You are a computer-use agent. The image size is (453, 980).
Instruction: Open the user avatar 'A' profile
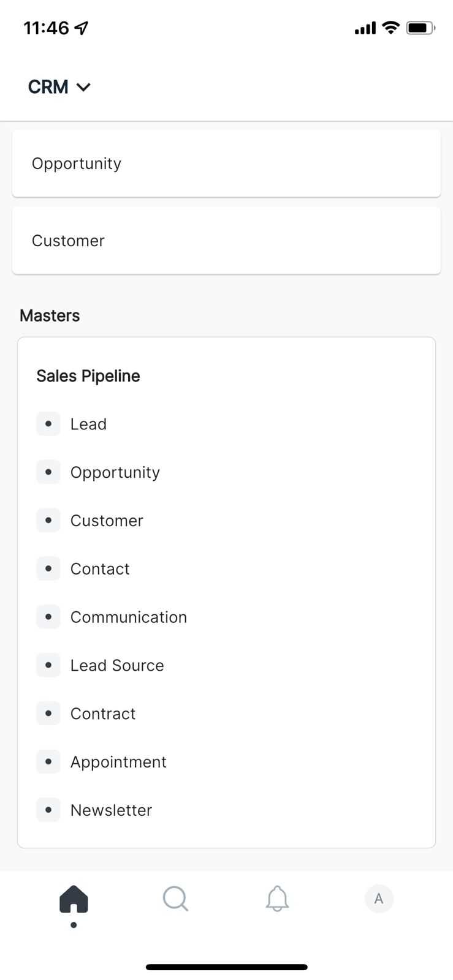(379, 899)
